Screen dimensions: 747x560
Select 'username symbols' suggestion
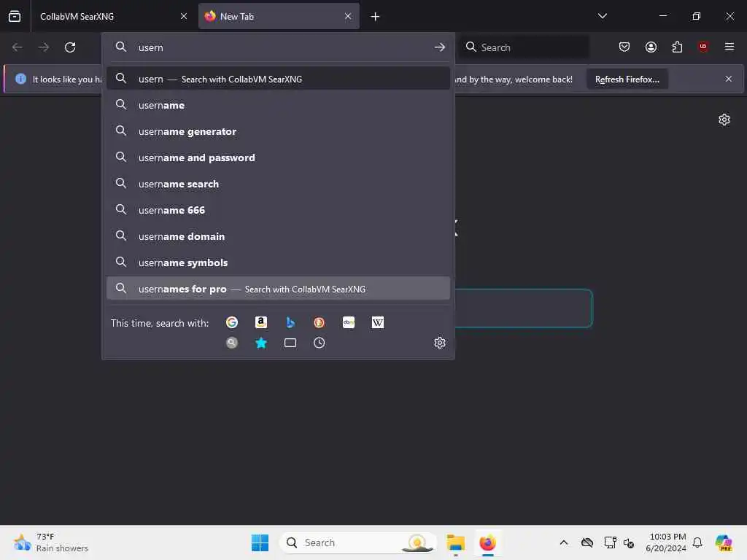point(278,262)
